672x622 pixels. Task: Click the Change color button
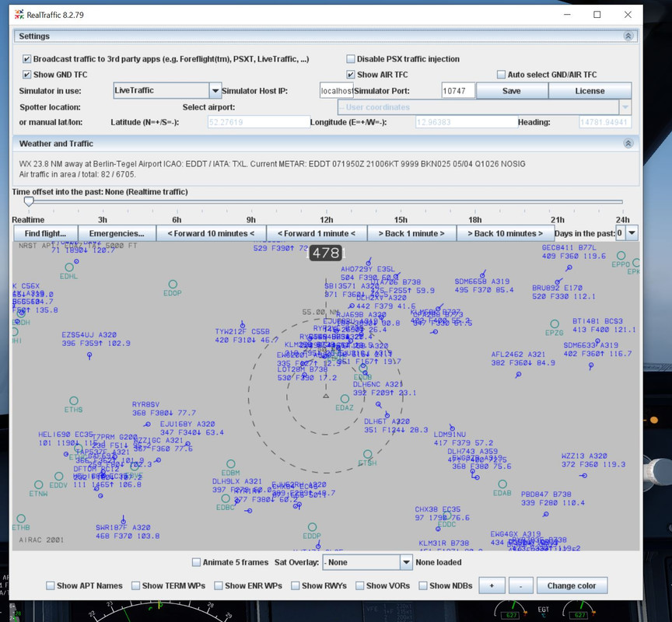coord(572,585)
